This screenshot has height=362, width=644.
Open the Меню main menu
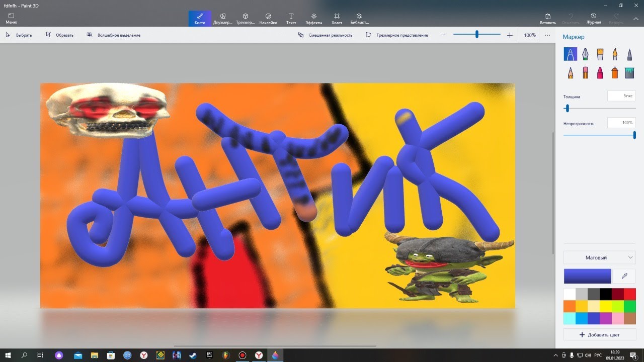pos(11,19)
